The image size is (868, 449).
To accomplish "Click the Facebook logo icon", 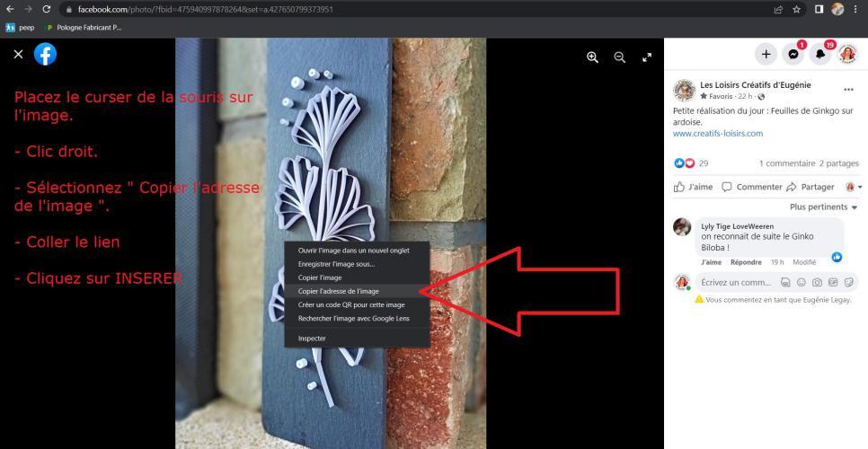I will tap(46, 54).
